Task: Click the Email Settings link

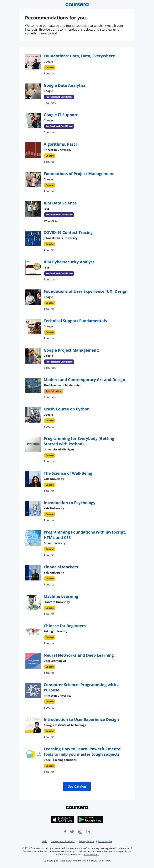Action: click(x=91, y=855)
